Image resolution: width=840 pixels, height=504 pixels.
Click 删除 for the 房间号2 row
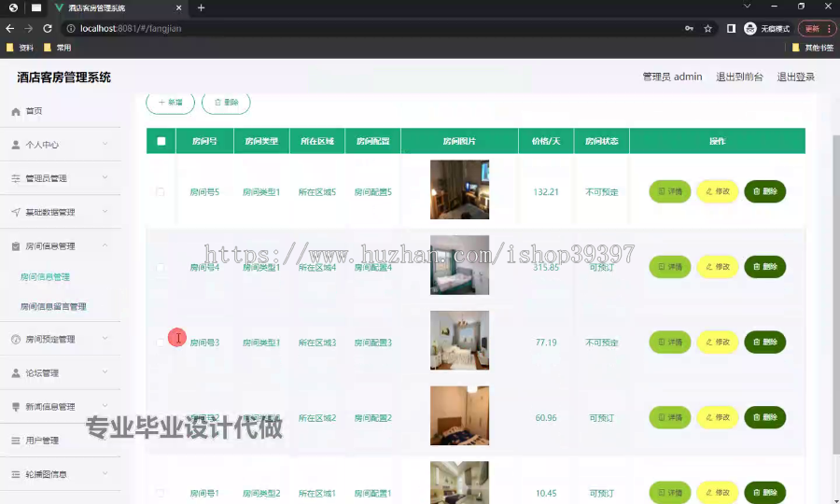[765, 417]
